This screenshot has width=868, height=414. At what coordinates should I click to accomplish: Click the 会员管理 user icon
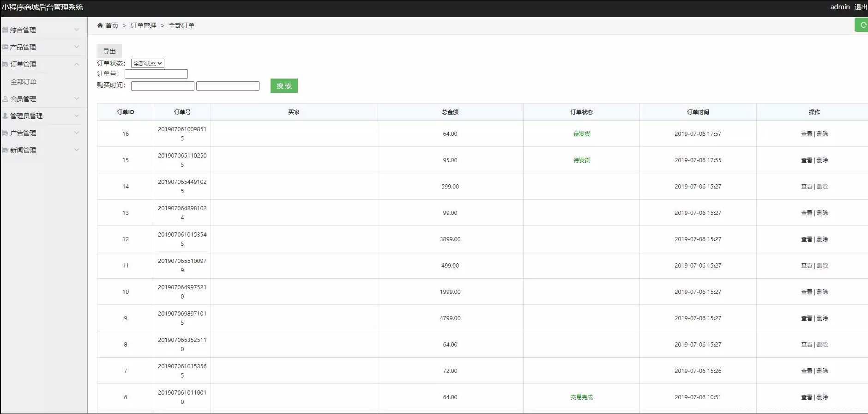tap(5, 99)
